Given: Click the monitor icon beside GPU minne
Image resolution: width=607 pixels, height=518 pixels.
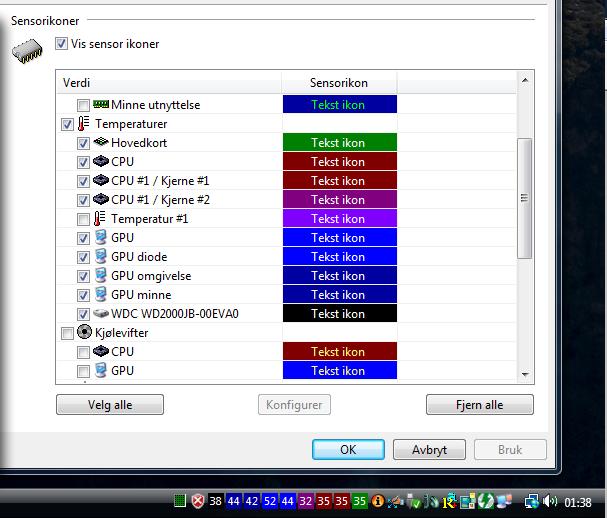Looking at the screenshot, I should point(101,294).
